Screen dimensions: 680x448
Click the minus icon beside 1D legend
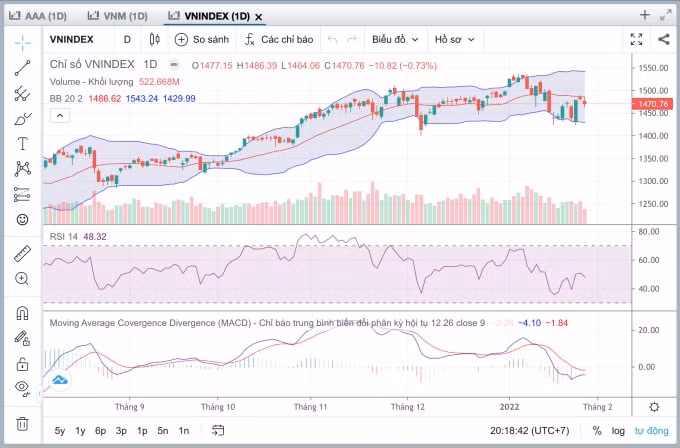click(174, 65)
